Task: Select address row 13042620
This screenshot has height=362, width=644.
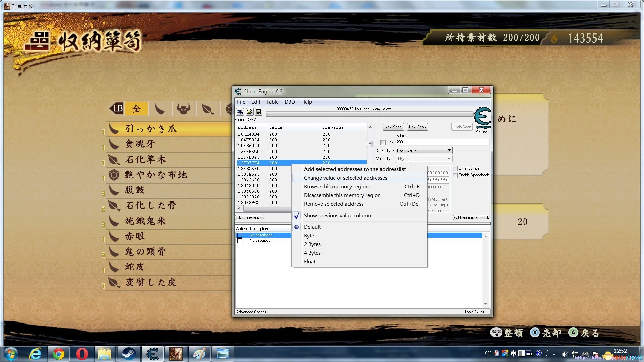Action: click(x=264, y=180)
